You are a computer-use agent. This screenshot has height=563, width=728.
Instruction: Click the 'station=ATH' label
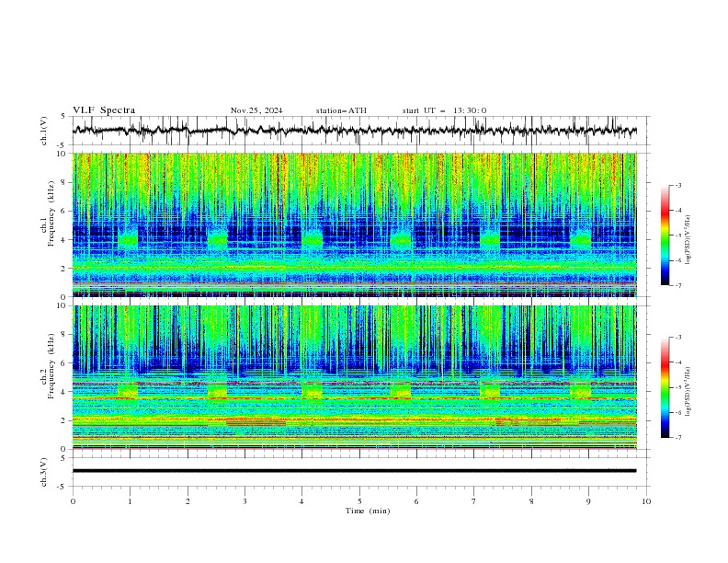point(341,110)
